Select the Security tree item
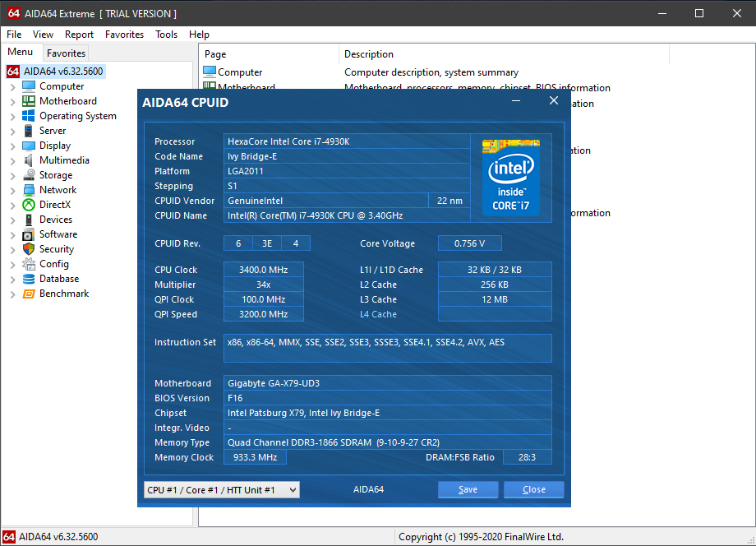756x546 pixels. (57, 249)
